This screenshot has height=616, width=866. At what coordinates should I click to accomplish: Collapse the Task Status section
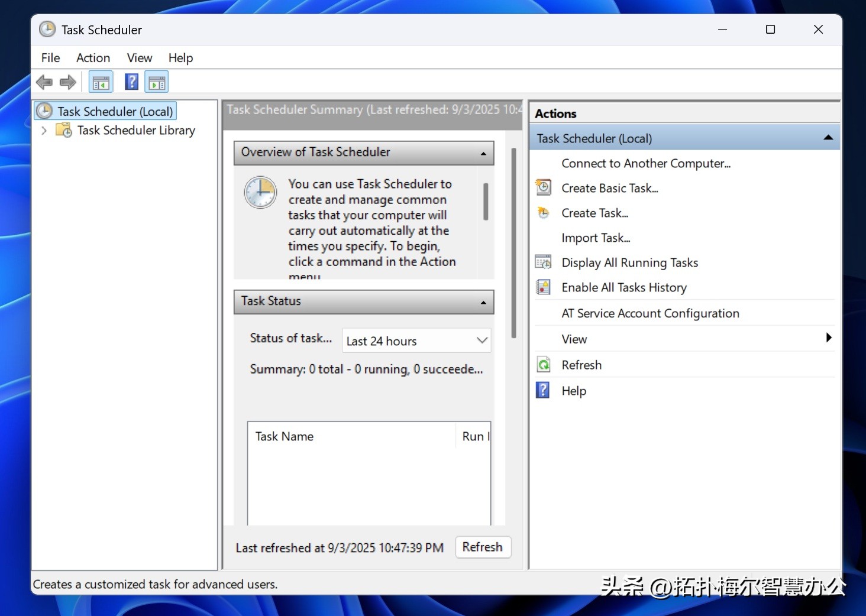pyautogui.click(x=483, y=302)
